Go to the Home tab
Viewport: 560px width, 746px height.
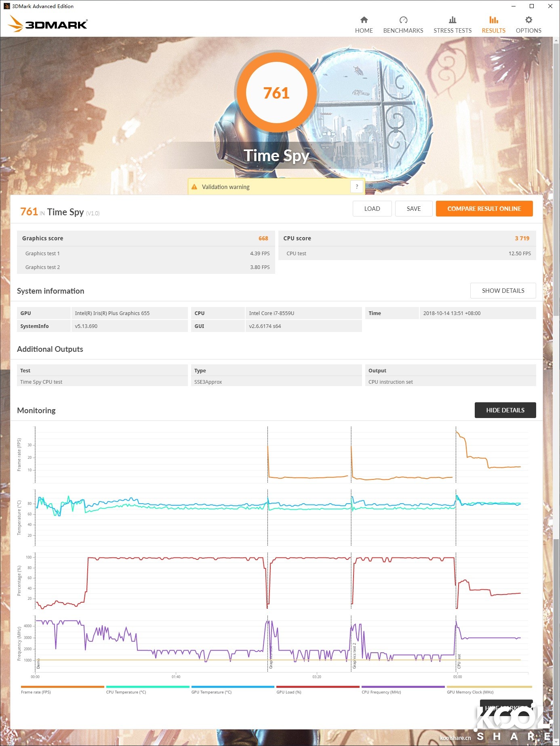[364, 25]
